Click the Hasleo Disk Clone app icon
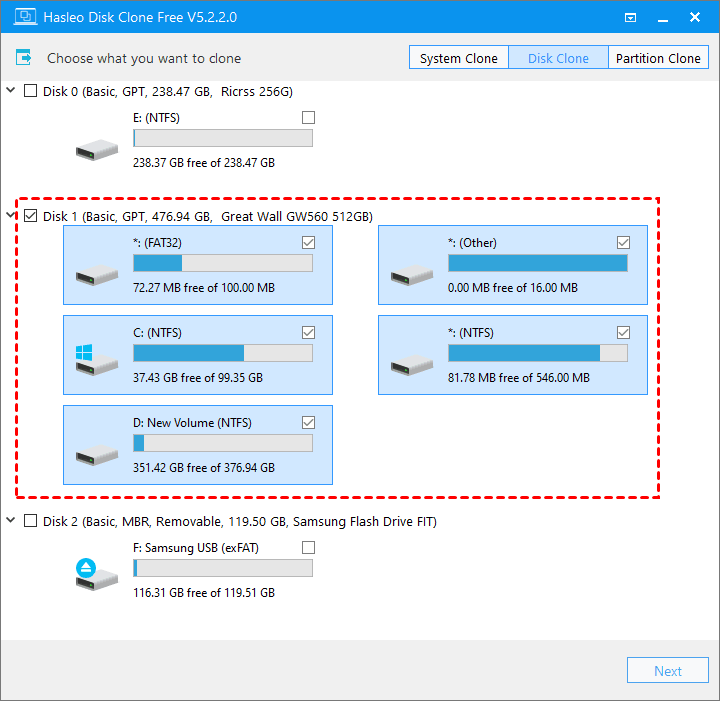 [x=25, y=17]
